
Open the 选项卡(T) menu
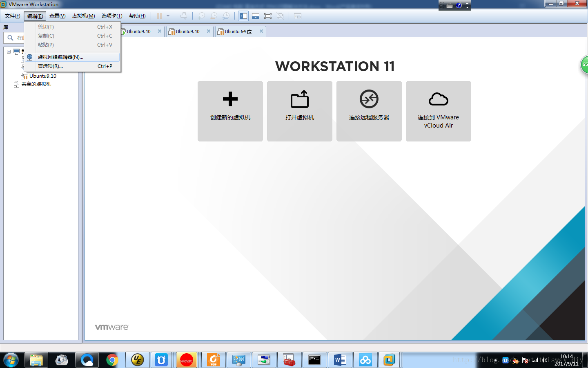[112, 16]
